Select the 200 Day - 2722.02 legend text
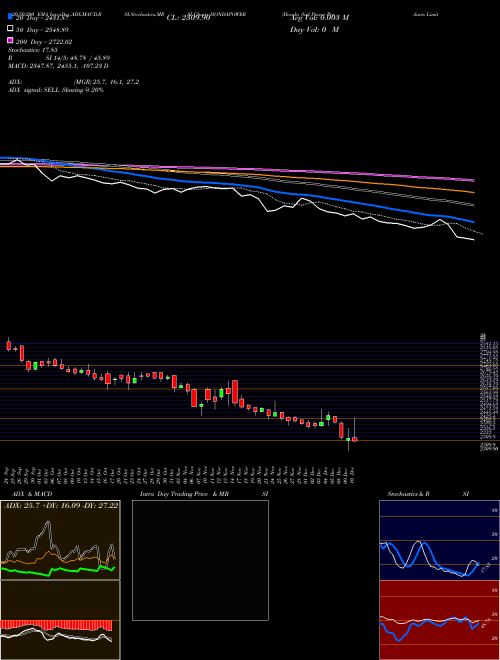The image size is (500, 660). point(44,42)
